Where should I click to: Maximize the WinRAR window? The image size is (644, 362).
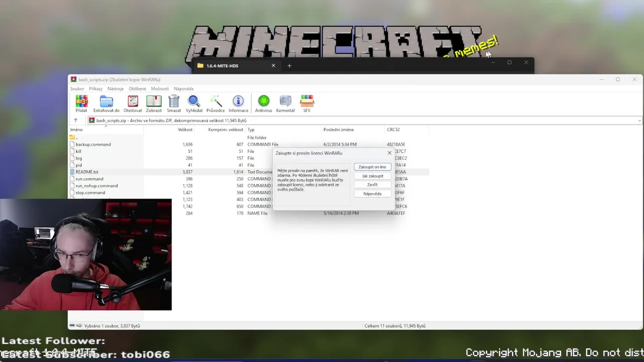click(618, 79)
